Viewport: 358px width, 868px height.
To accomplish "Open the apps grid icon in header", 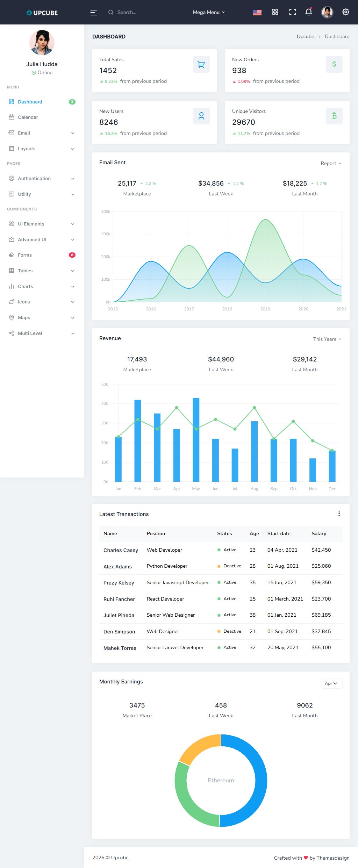I will (x=275, y=12).
